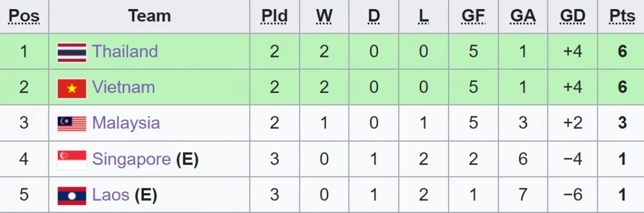Click the D draws column header
Screen dimensions: 644x213
[x=374, y=16]
